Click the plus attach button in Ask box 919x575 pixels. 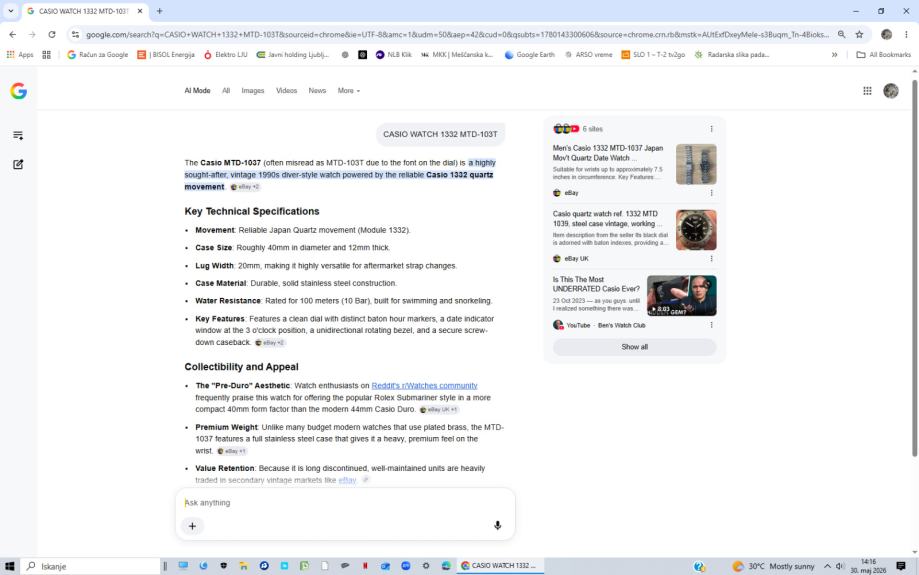tap(192, 526)
